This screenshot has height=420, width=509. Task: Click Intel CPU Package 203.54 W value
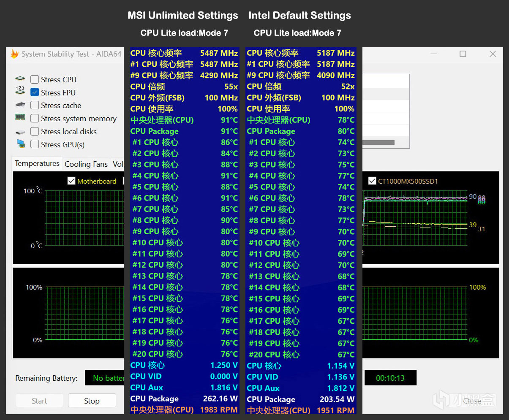[x=337, y=399]
